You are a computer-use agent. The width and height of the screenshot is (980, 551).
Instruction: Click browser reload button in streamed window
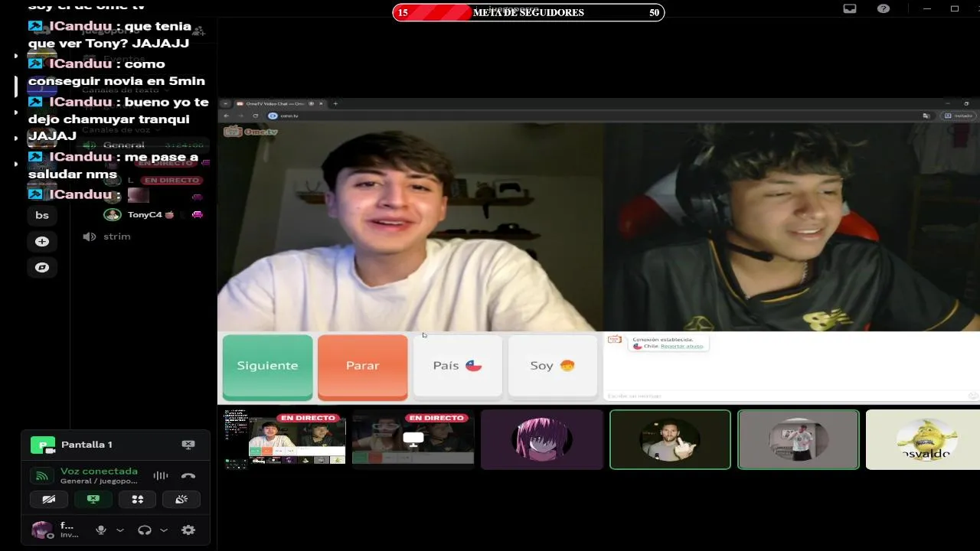point(255,116)
